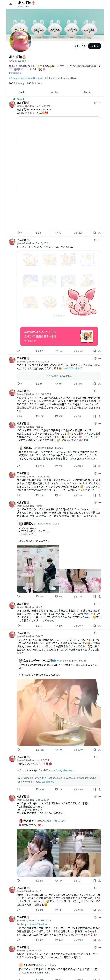The width and height of the screenshot is (110, 980).
Task: Click the Grok icon on the Dec 3, 2024 post
Action: coord(95,240)
